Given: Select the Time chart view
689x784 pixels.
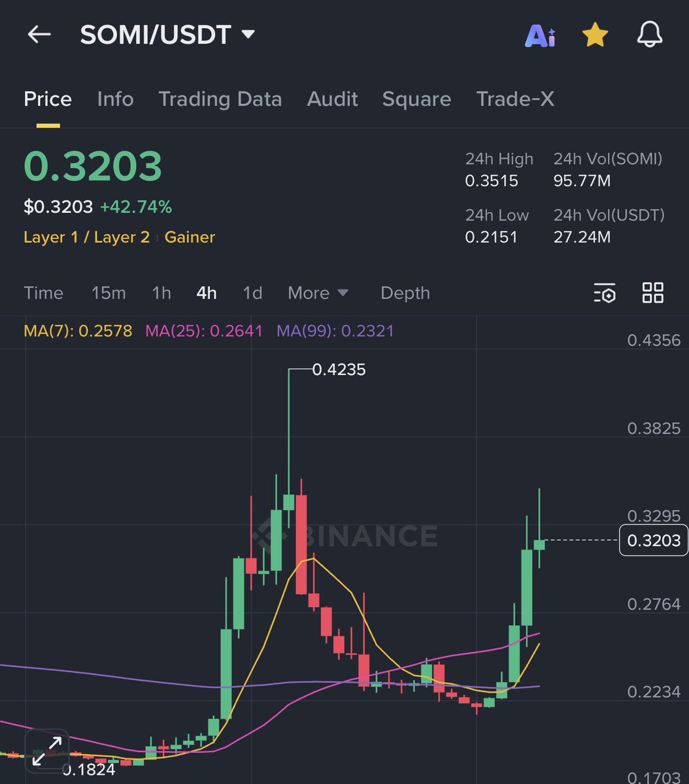Looking at the screenshot, I should tap(43, 293).
